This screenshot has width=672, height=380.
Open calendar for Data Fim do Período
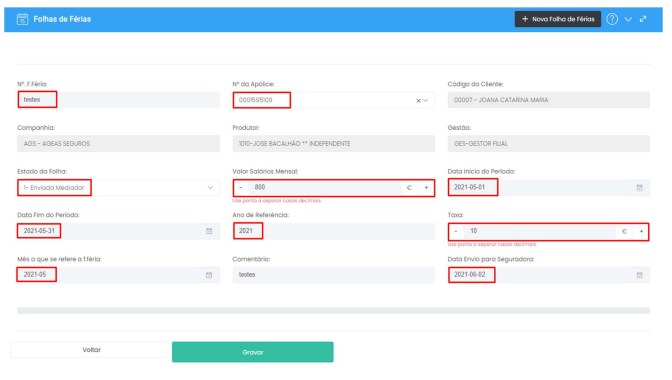[x=209, y=231]
